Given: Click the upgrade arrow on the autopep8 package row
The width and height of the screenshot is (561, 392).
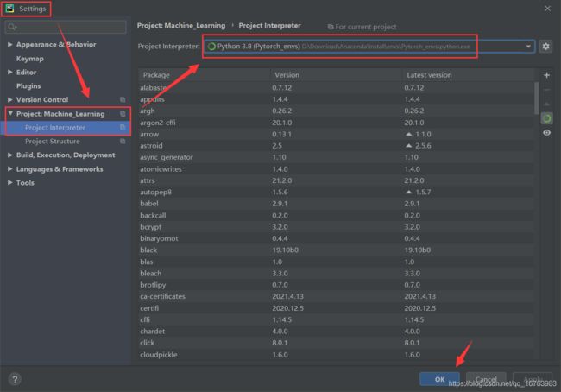Looking at the screenshot, I should [408, 193].
